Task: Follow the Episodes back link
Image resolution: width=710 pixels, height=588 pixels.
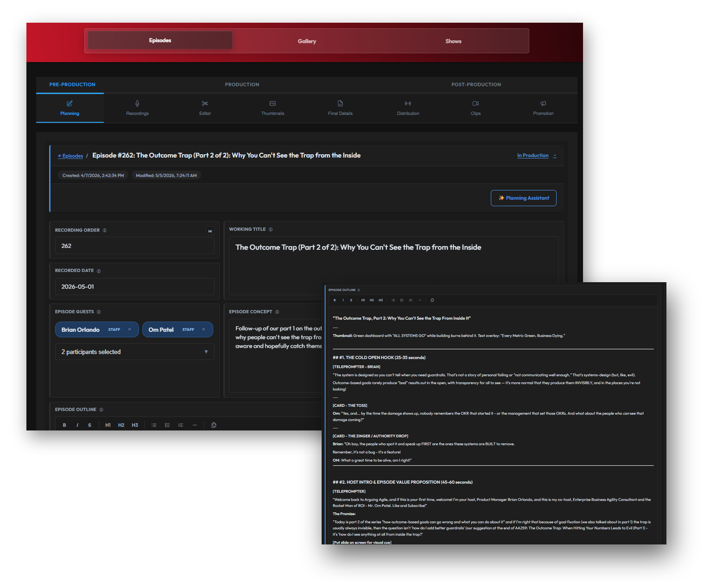Action: click(70, 156)
